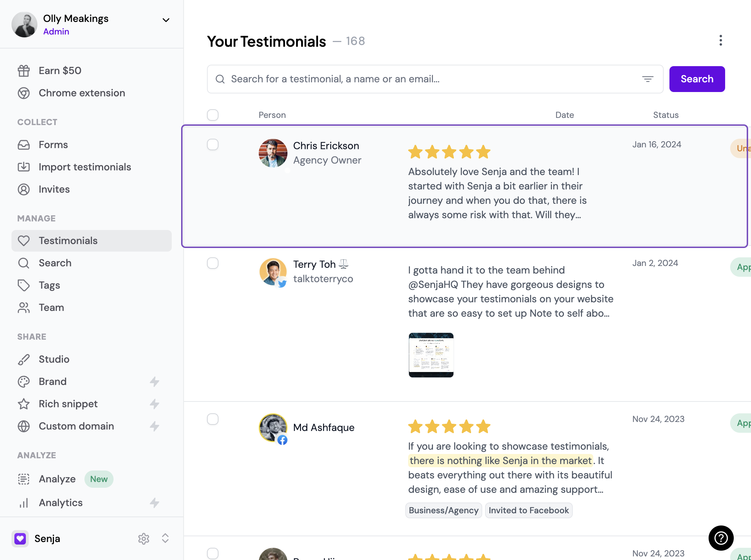The width and height of the screenshot is (751, 560).
Task: Toggle the select-all testimonials checkbox
Action: pos(213,115)
